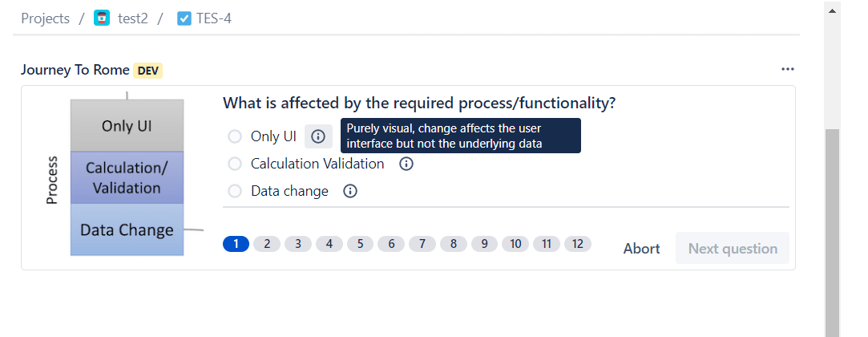Click the info icon beside Only UI
This screenshot has height=337, width=868.
click(x=318, y=136)
